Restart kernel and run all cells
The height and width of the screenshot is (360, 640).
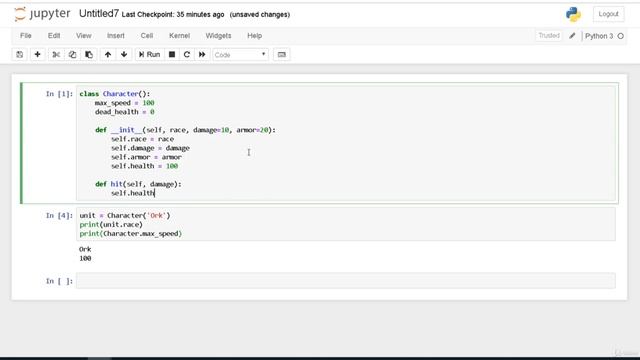click(202, 54)
